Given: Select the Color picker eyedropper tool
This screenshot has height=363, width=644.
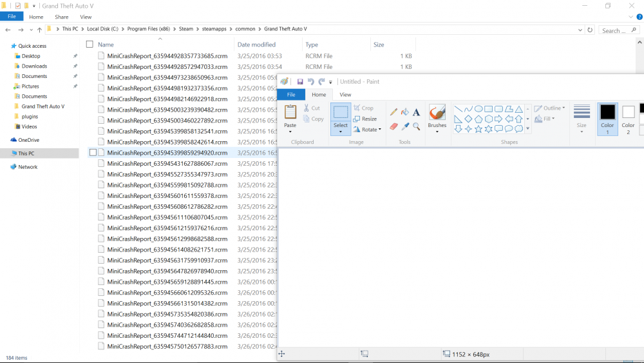Looking at the screenshot, I should pos(405,126).
